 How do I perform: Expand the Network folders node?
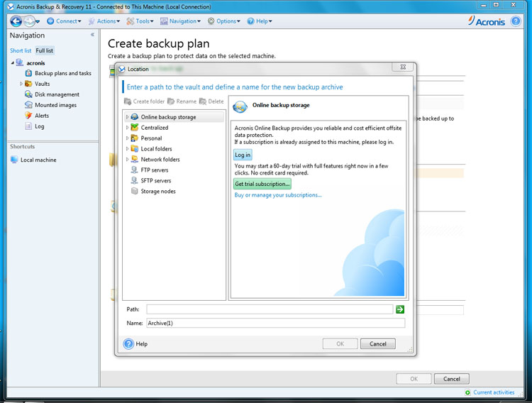[x=127, y=159]
